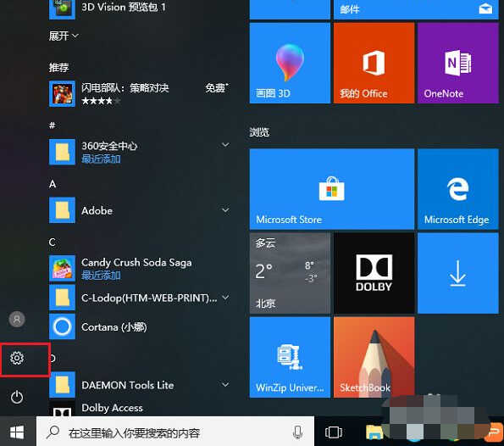Open Candy Crush Soda Saga app
This screenshot has width=504, height=446.
(x=140, y=269)
